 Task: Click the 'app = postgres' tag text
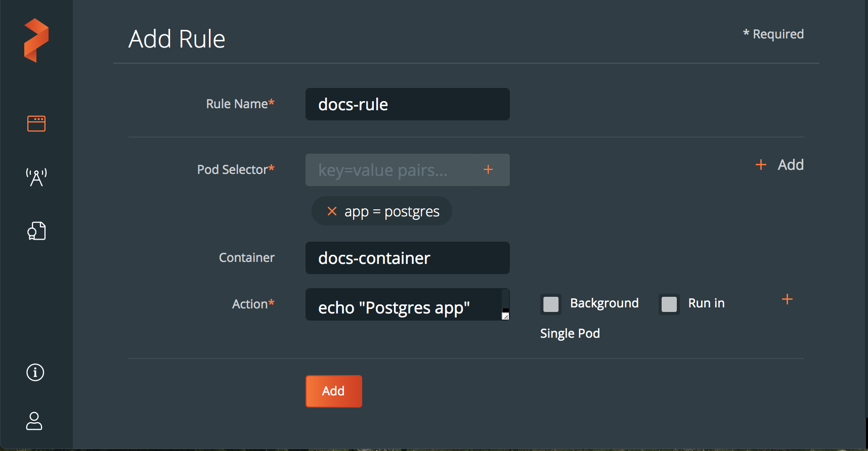click(x=392, y=211)
